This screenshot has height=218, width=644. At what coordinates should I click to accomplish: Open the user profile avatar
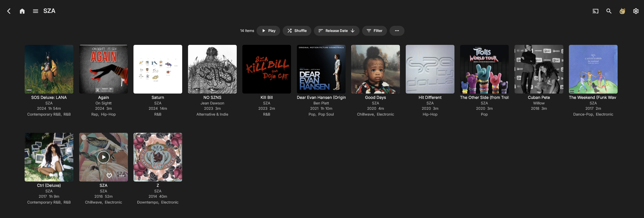[622, 11]
